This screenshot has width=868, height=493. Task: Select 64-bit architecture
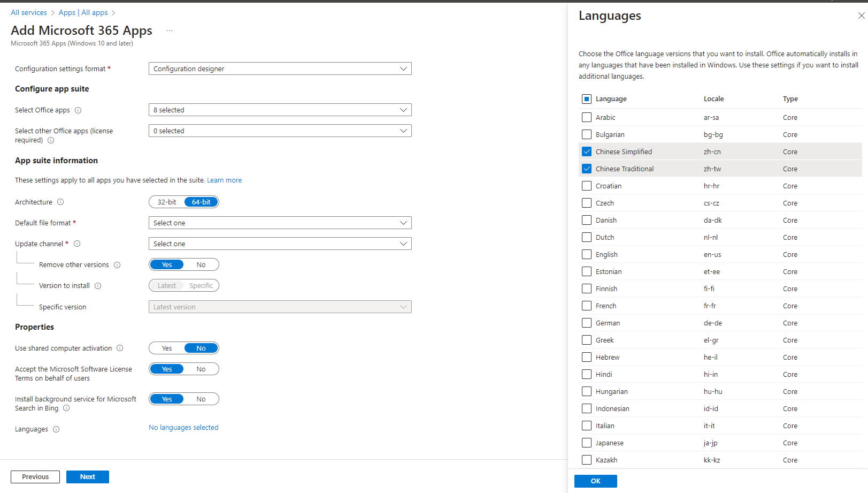pyautogui.click(x=201, y=202)
